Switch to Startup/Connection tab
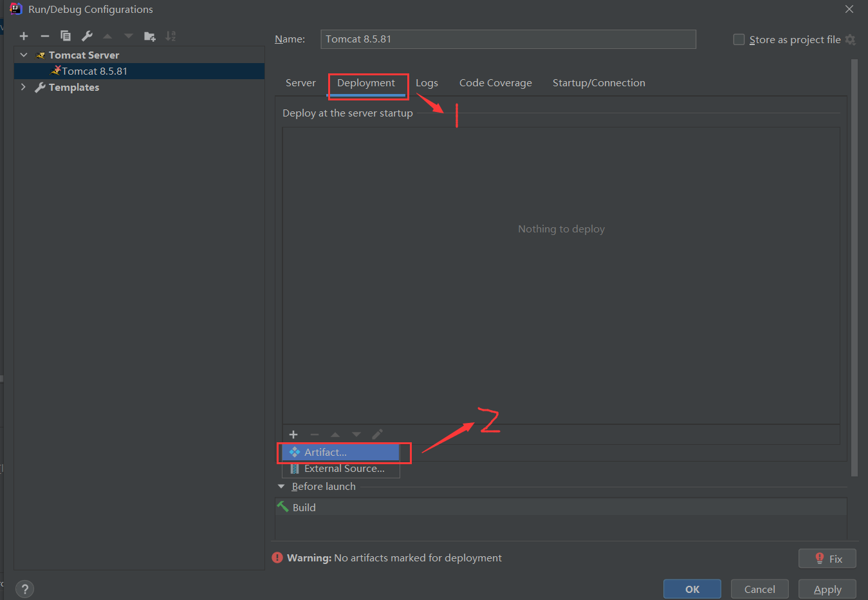 599,82
